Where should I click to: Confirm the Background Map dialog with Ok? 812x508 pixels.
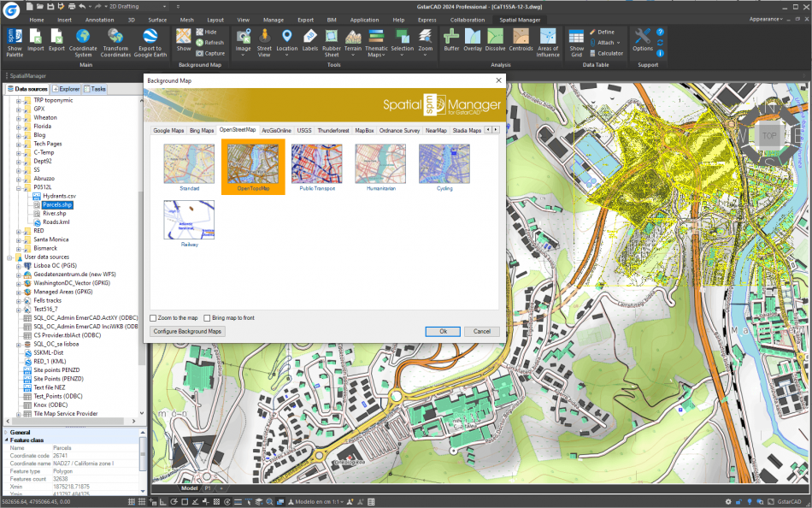[442, 331]
